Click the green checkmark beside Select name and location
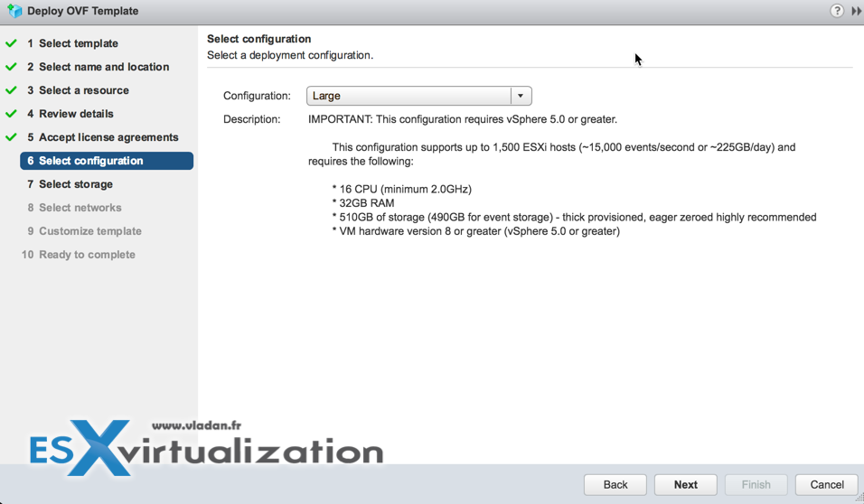The image size is (864, 504). [11, 67]
